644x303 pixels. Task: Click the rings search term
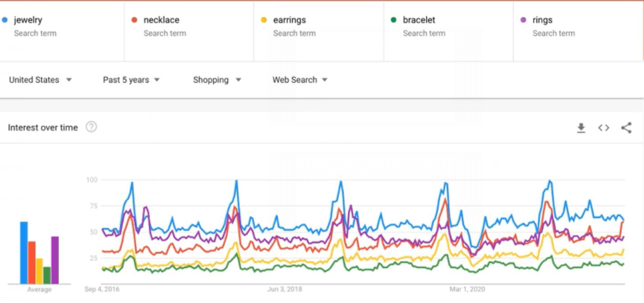point(542,20)
